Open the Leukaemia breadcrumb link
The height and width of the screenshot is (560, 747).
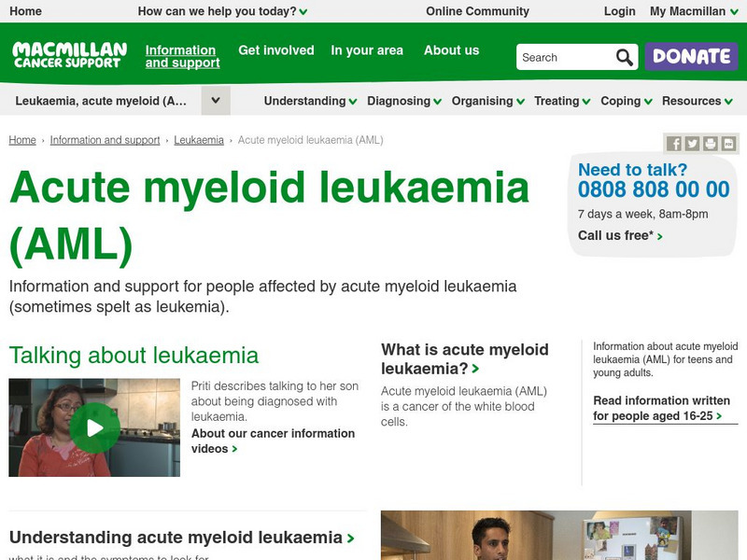tap(199, 140)
